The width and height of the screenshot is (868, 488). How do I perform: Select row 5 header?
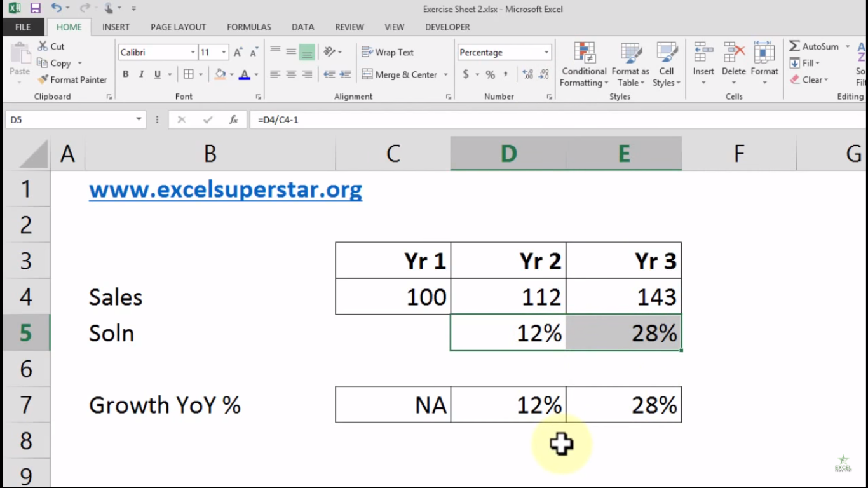click(26, 332)
